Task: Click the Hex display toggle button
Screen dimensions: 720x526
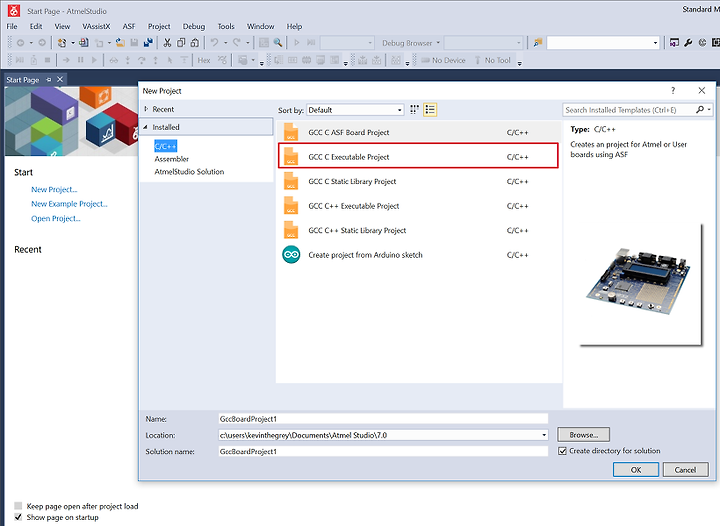Action: tap(204, 60)
